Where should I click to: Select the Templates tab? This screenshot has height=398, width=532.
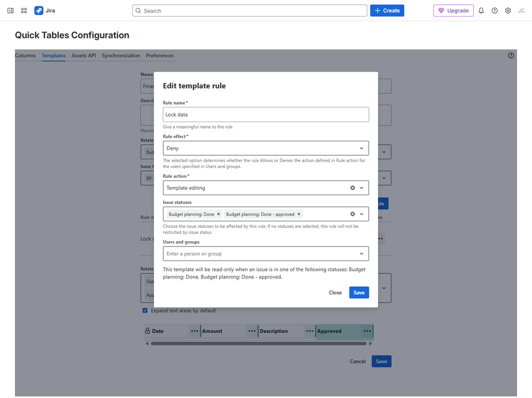pyautogui.click(x=54, y=55)
